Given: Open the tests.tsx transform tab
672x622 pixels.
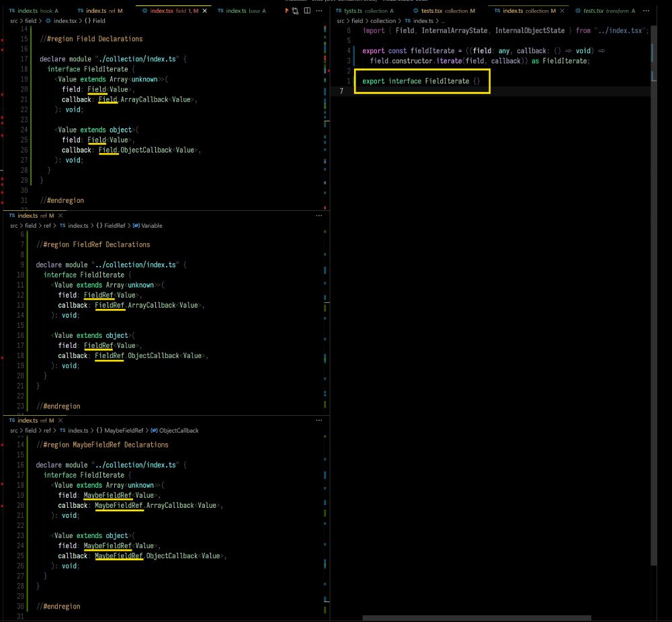Looking at the screenshot, I should tap(605, 11).
